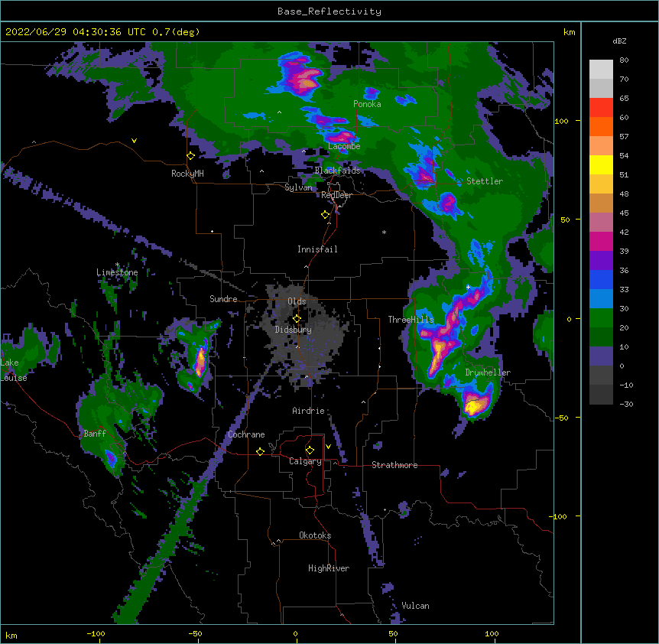659x644 pixels.
Task: Click the Calgary city label
Action: coord(305,461)
